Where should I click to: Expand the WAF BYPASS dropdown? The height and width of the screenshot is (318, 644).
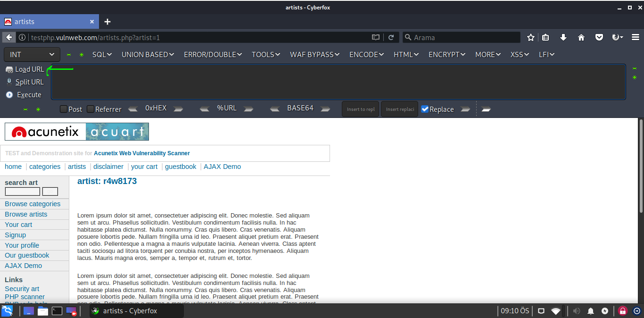click(315, 55)
